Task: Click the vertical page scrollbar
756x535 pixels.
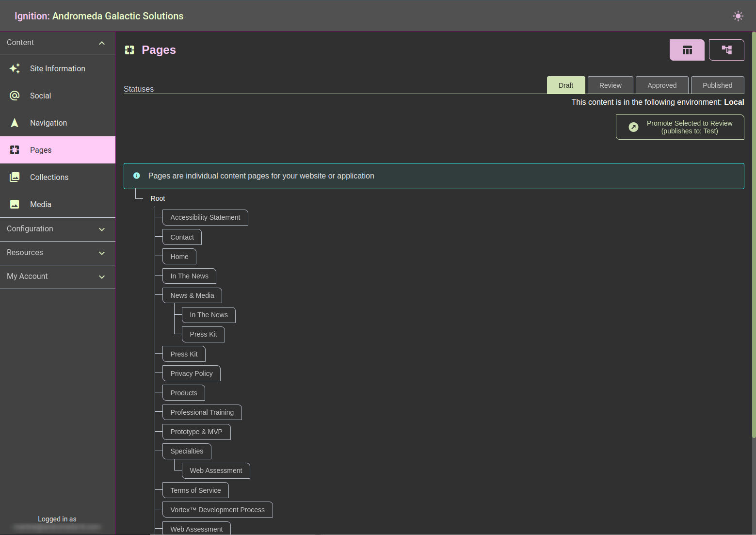Action: pos(754,235)
